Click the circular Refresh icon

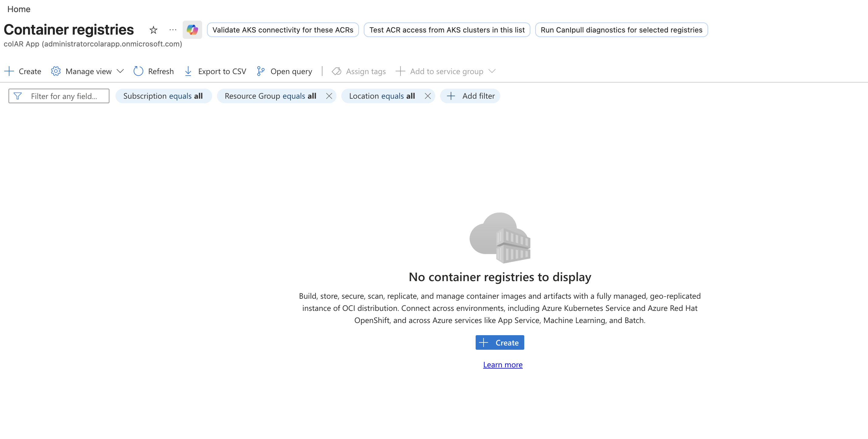point(138,71)
